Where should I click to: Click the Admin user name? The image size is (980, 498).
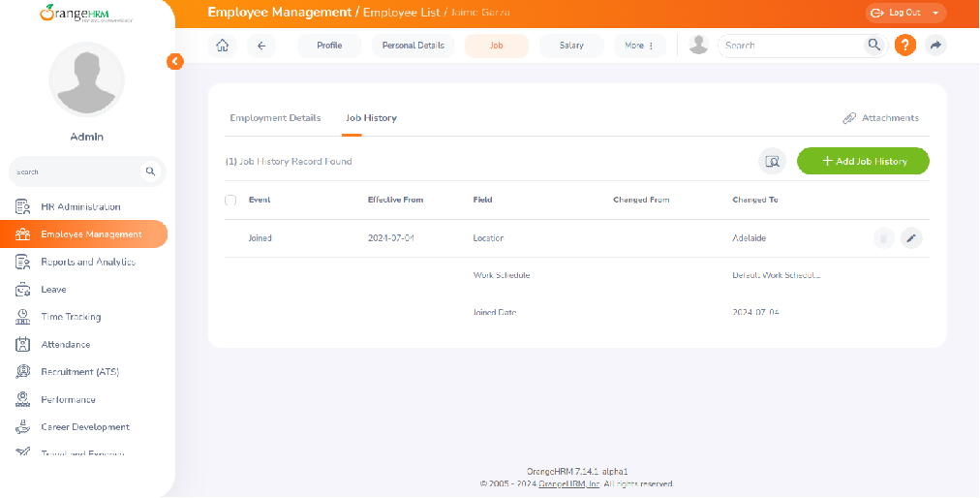pos(87,137)
